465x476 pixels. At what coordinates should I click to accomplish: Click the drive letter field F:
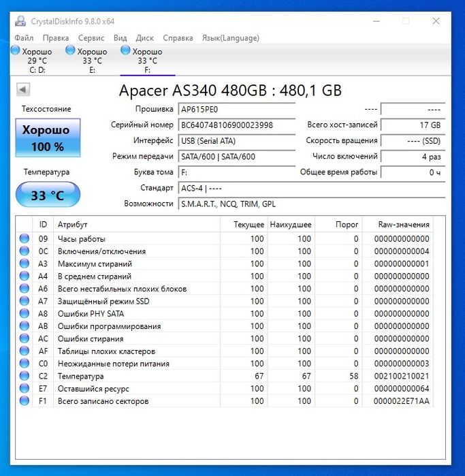click(237, 172)
